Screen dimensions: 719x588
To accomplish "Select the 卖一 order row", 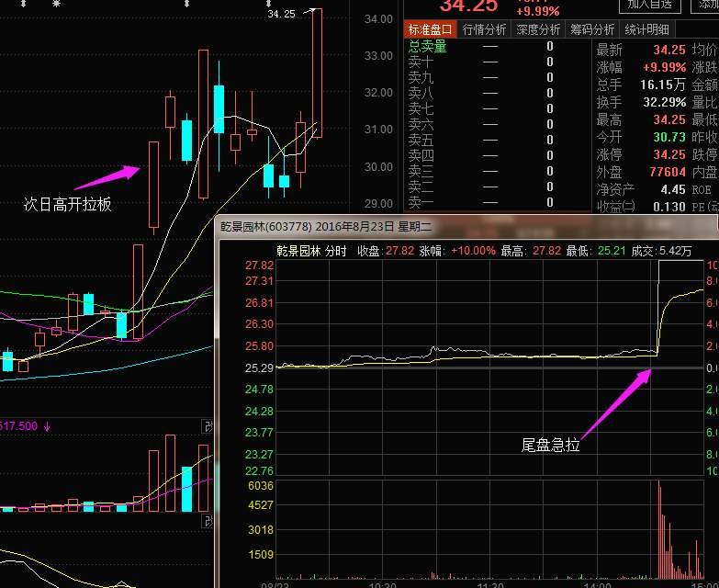I will point(421,202).
